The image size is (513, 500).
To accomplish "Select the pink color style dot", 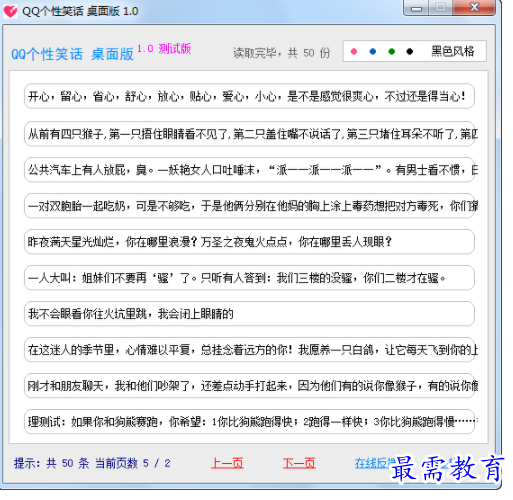I will [x=354, y=52].
